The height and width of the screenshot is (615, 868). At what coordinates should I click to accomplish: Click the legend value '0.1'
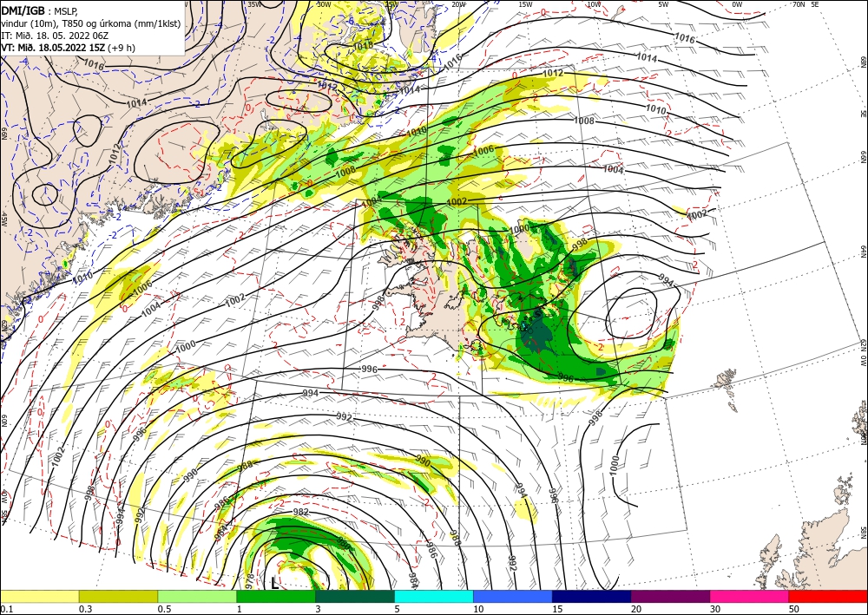[x=6, y=609]
